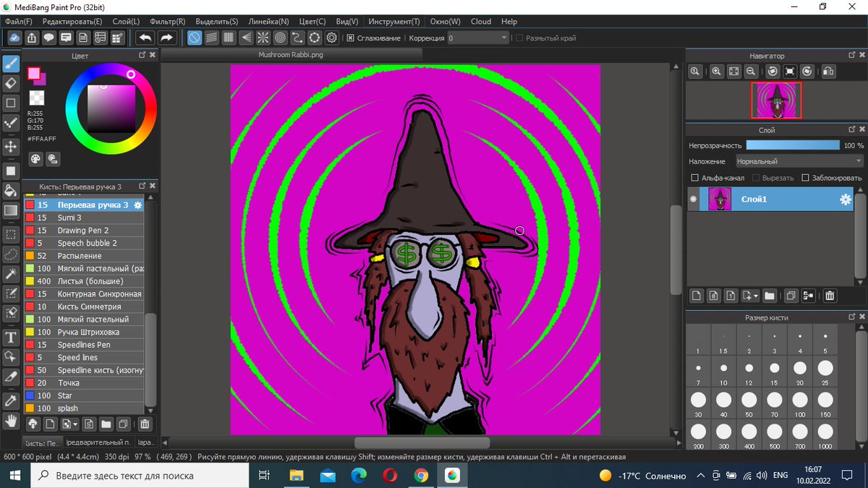The height and width of the screenshot is (488, 868).
Task: Toggle the Сглаживание checkbox
Action: tap(350, 38)
